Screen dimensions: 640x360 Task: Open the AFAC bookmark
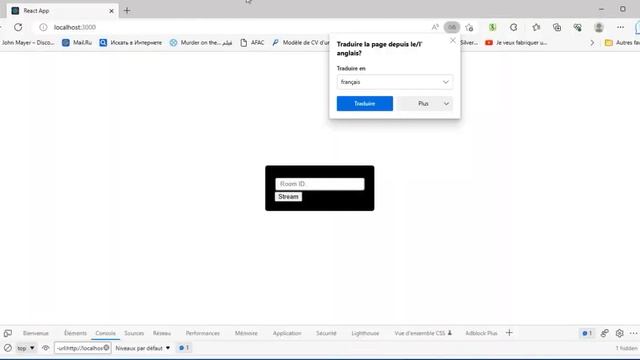[x=252, y=42]
